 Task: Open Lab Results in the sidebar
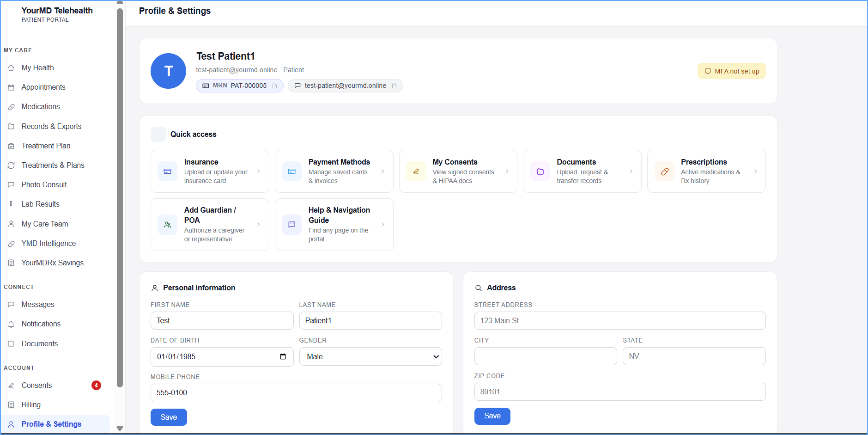click(55, 204)
